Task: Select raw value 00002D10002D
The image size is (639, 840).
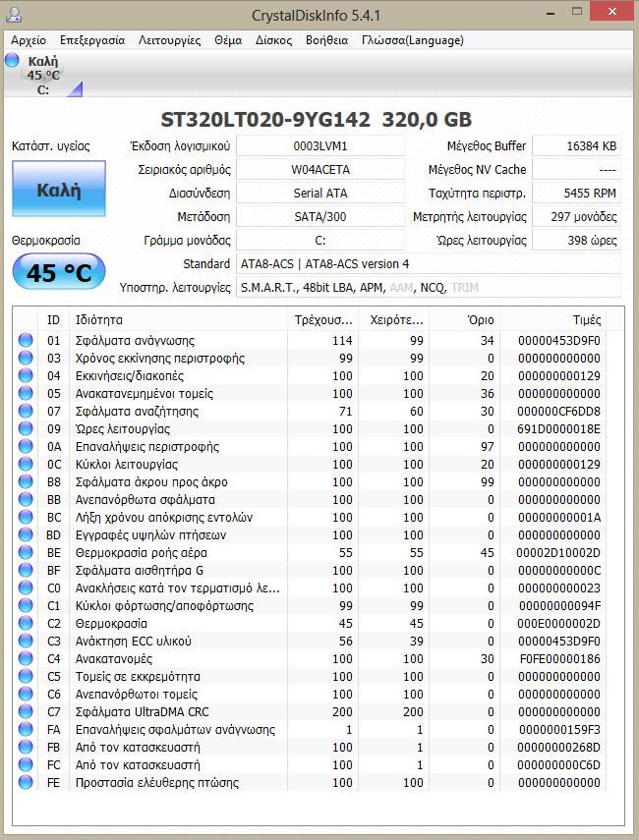Action: pos(558,553)
